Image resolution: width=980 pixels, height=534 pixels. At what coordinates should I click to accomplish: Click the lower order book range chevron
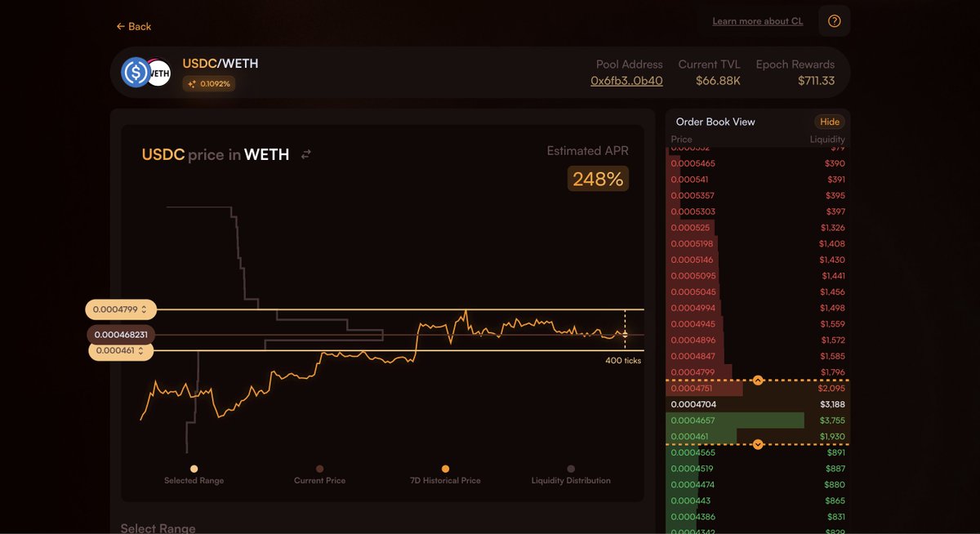758,444
